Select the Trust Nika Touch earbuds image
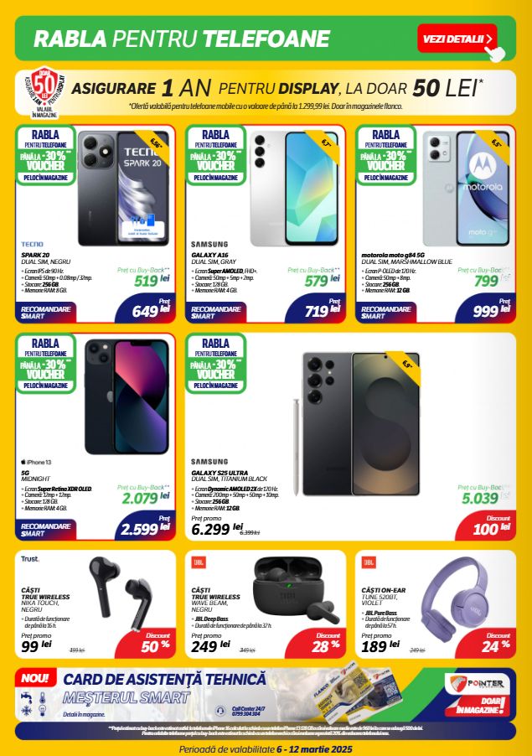This screenshot has height=756, width=532. click(x=121, y=593)
